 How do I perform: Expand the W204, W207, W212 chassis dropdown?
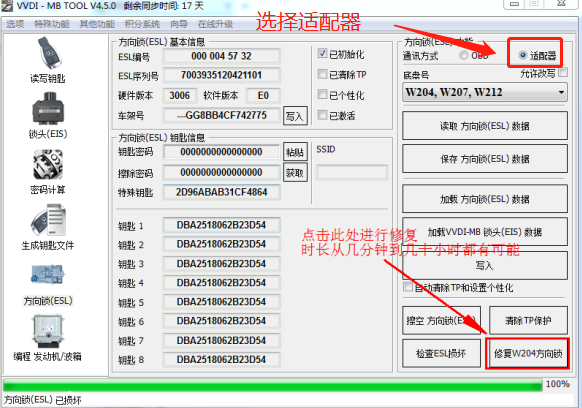pos(561,92)
